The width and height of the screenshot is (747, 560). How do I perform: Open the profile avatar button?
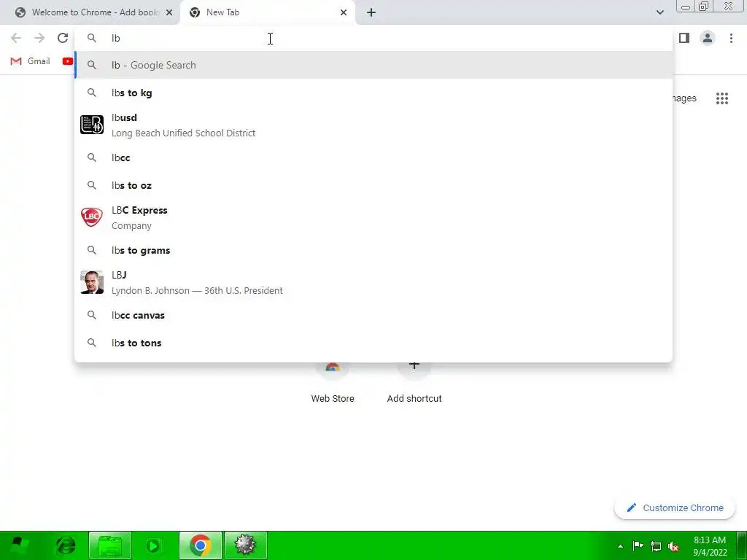point(708,38)
